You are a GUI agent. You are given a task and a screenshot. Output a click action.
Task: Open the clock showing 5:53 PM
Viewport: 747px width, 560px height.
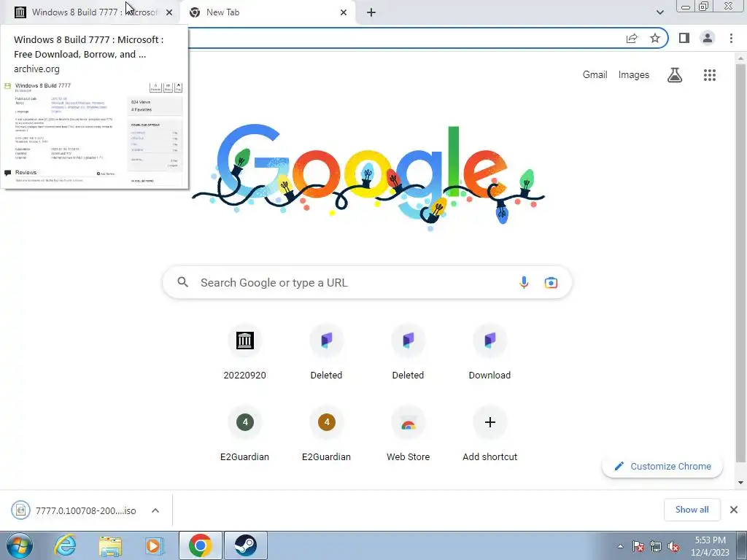710,546
